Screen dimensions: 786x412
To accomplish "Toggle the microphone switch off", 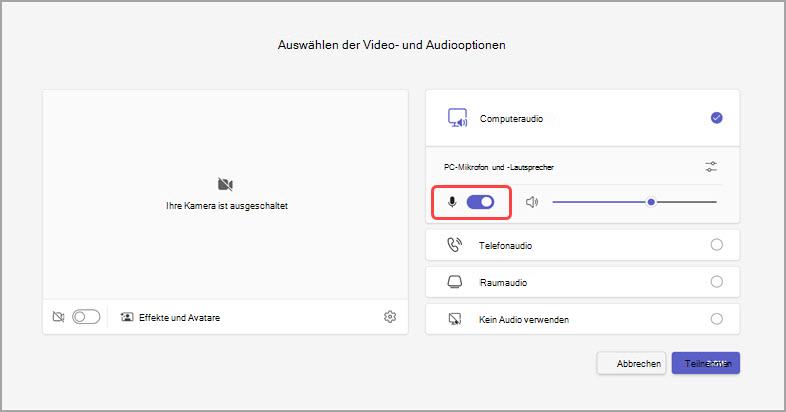I will pyautogui.click(x=480, y=202).
